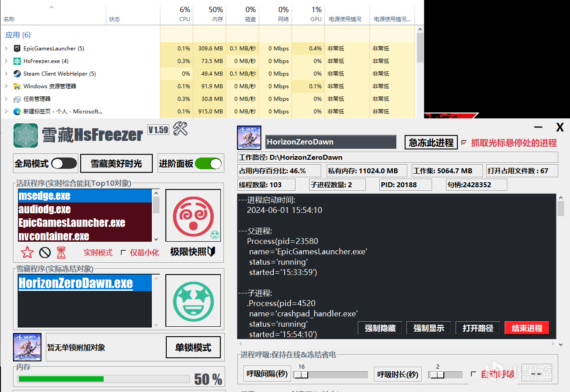
Task: Click the dizzy red face emoji button
Action: point(193,215)
